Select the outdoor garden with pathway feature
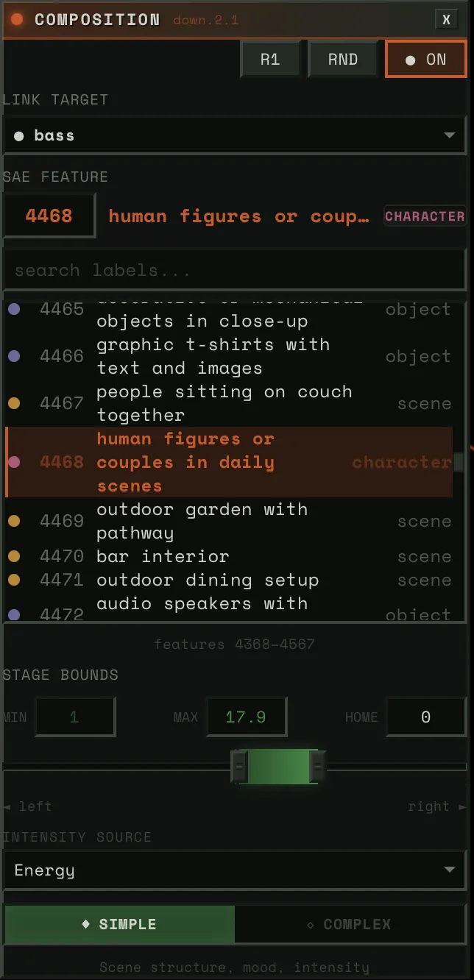 (202, 521)
